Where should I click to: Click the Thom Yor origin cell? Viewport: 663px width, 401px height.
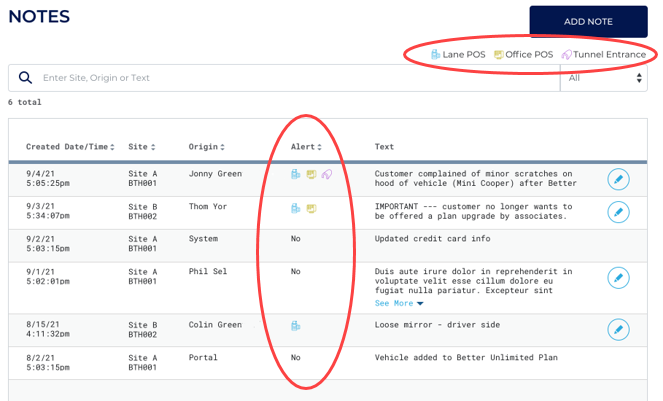click(208, 206)
